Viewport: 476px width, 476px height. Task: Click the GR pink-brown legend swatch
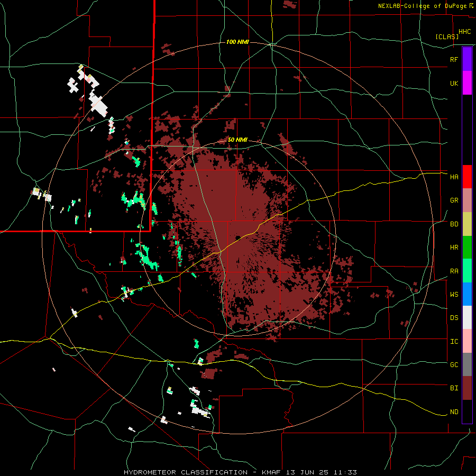[467, 200]
